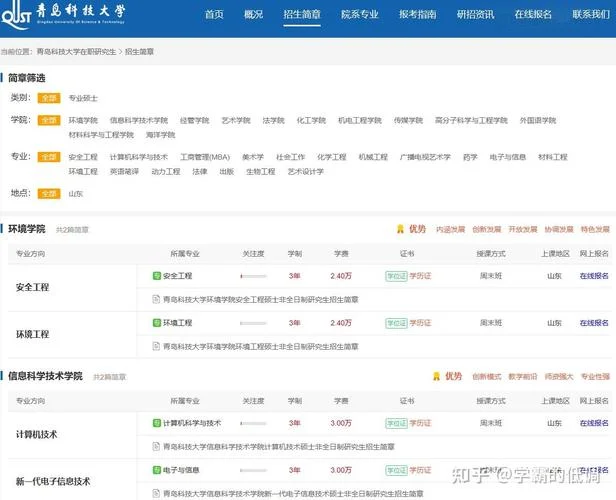This screenshot has height=500, width=616.
Task: Choose 工商管理(MBA) major filter
Action: (x=205, y=157)
